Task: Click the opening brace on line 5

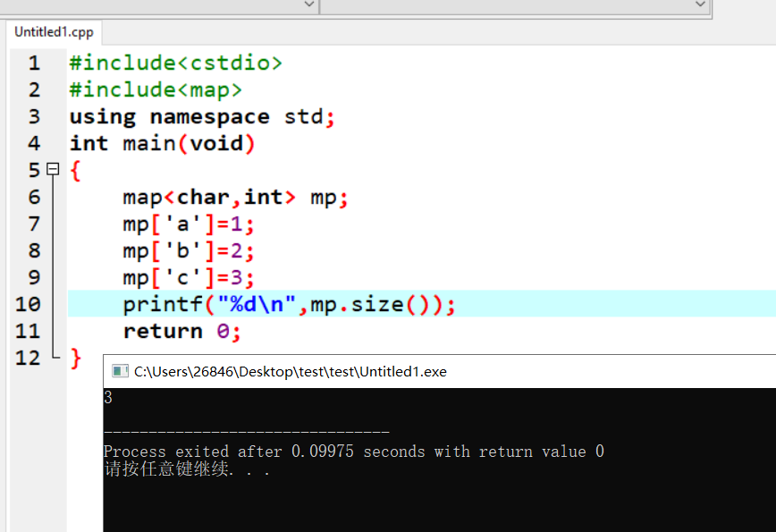Action: [75, 171]
